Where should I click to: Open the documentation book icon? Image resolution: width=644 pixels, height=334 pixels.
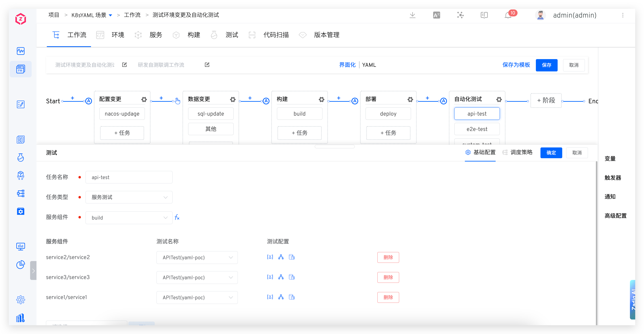(x=484, y=15)
